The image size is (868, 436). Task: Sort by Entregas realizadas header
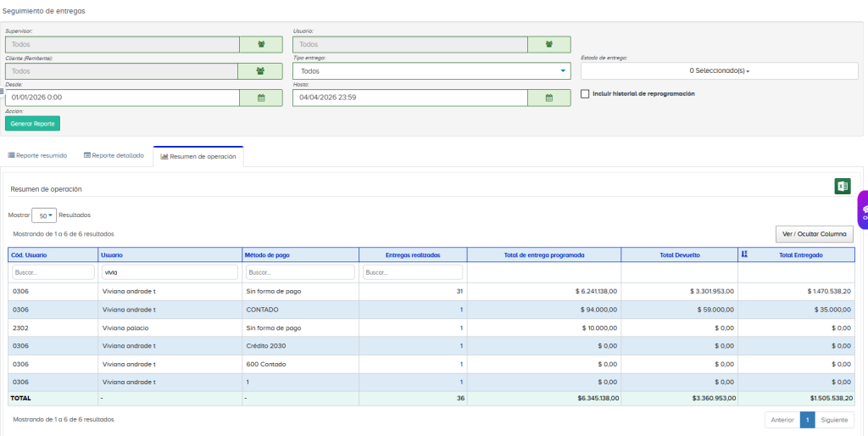click(413, 254)
